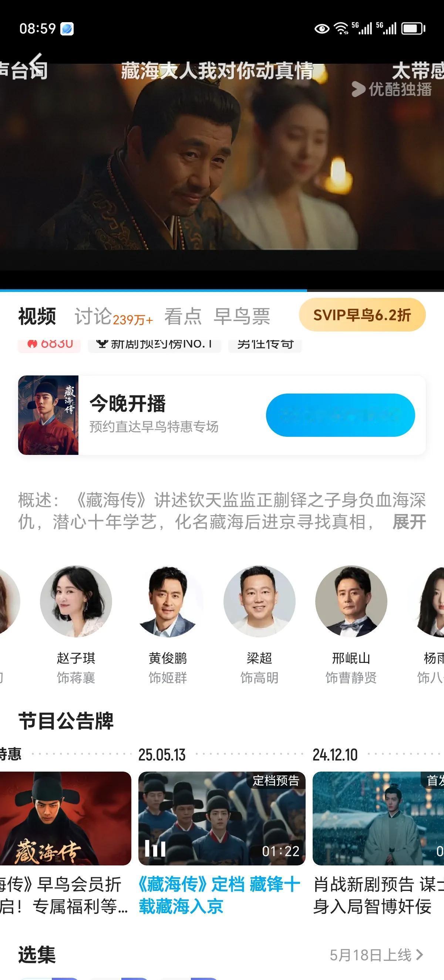Image resolution: width=444 pixels, height=980 pixels.
Task: Tap SVIP早鸟6.2折 offer button
Action: (x=362, y=315)
